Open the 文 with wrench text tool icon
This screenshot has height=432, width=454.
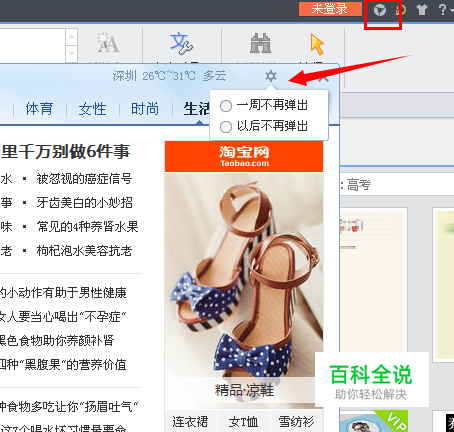click(x=181, y=43)
